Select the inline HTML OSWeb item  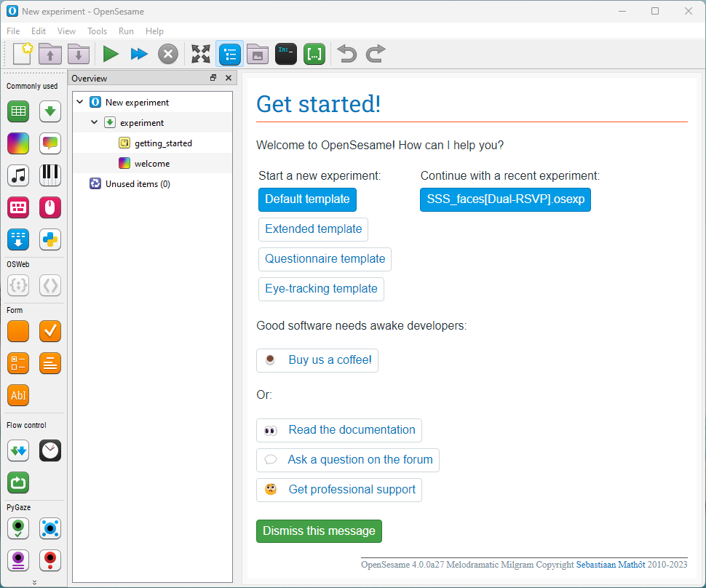pos(50,285)
